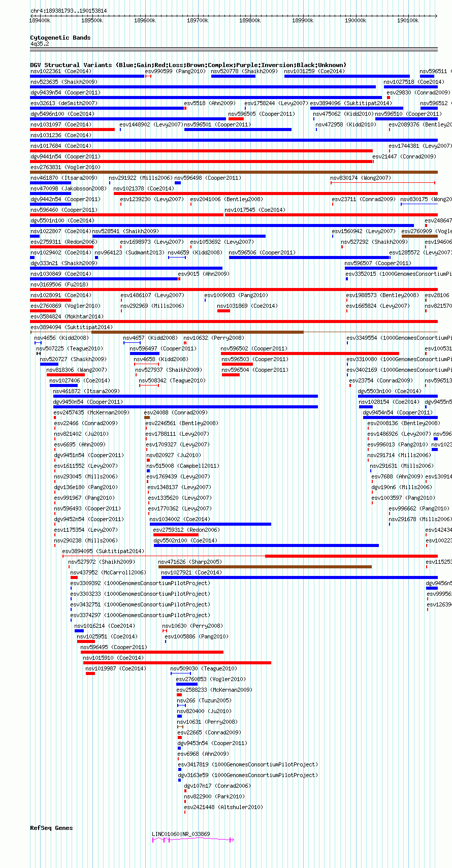Click the red bar under nsv596495 (Cooper2011)
Screen dimensions: 452x868
[152, 652]
